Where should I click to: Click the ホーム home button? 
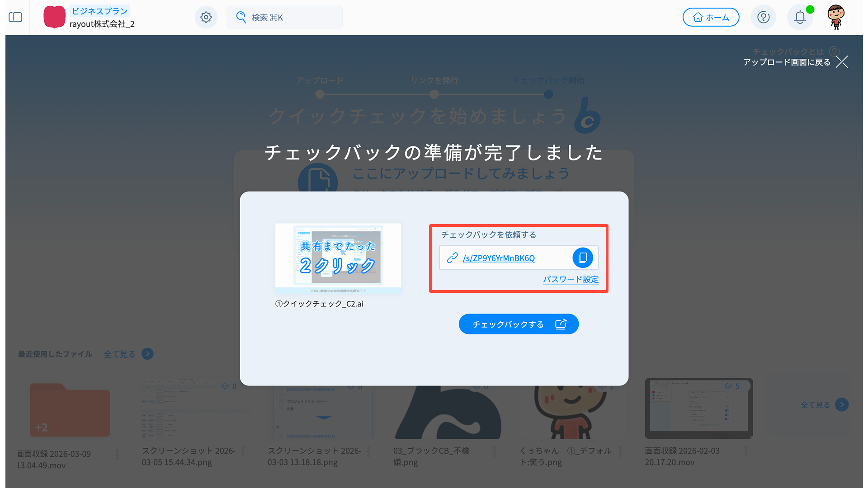pyautogui.click(x=711, y=17)
